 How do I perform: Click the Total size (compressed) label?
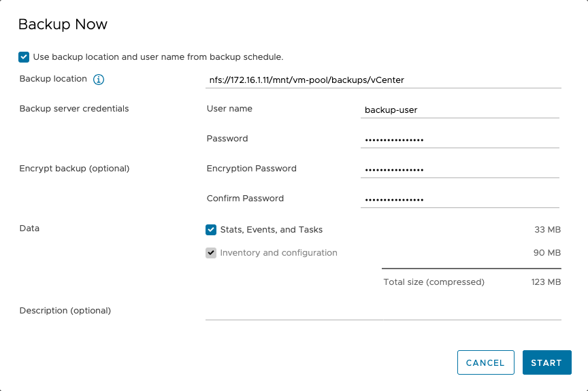click(434, 282)
